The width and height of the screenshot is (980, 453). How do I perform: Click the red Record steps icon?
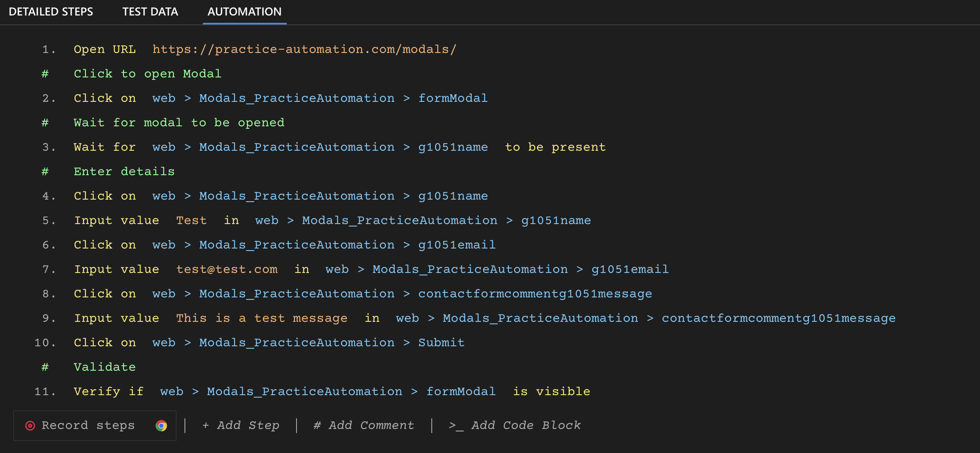click(x=30, y=426)
